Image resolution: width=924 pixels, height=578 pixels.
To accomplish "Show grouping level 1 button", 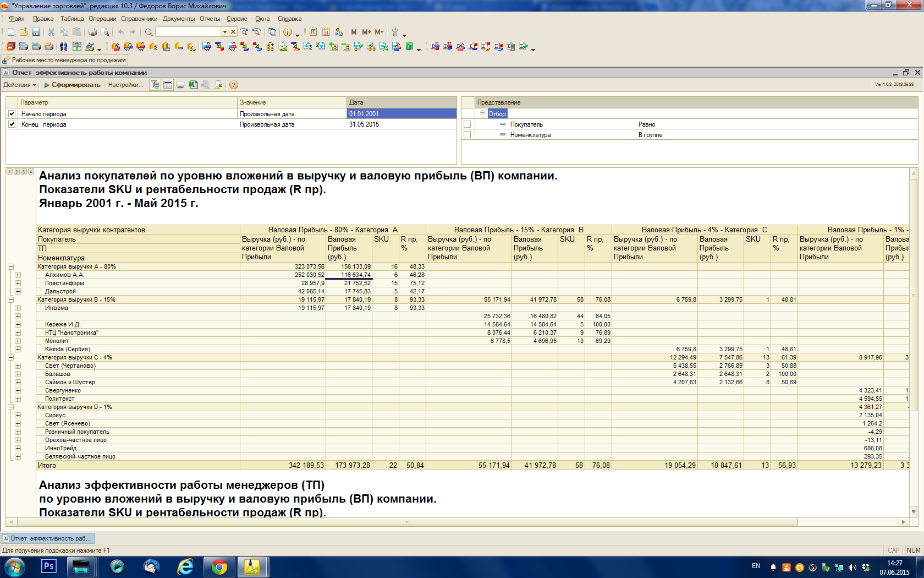I will 9,172.
